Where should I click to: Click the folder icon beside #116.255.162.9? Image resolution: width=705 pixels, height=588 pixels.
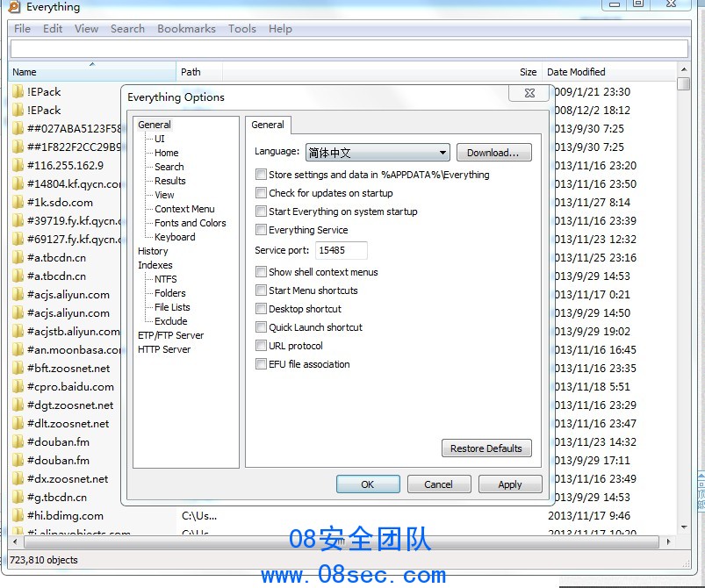pyautogui.click(x=18, y=166)
